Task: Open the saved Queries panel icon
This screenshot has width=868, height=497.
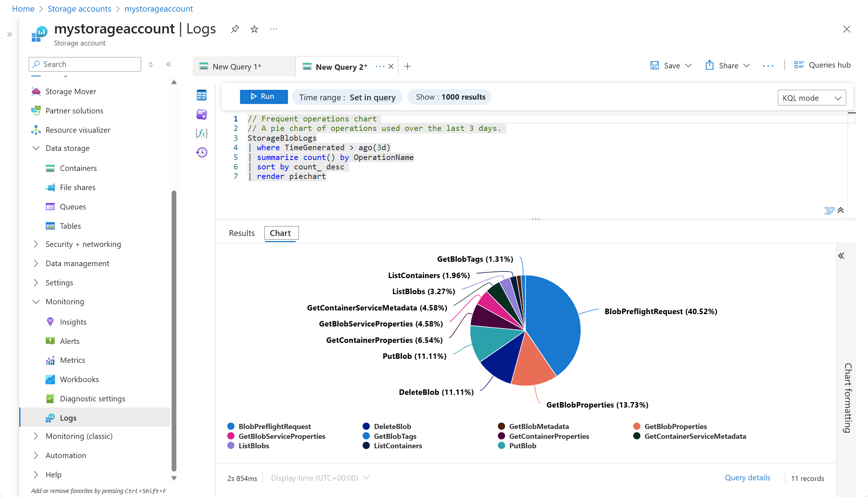Action: (x=201, y=115)
